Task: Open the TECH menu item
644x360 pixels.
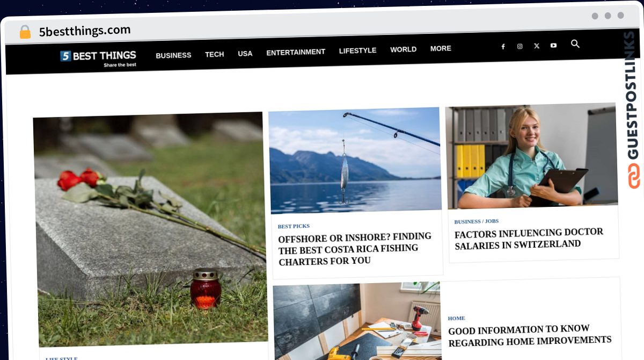Action: click(x=215, y=54)
